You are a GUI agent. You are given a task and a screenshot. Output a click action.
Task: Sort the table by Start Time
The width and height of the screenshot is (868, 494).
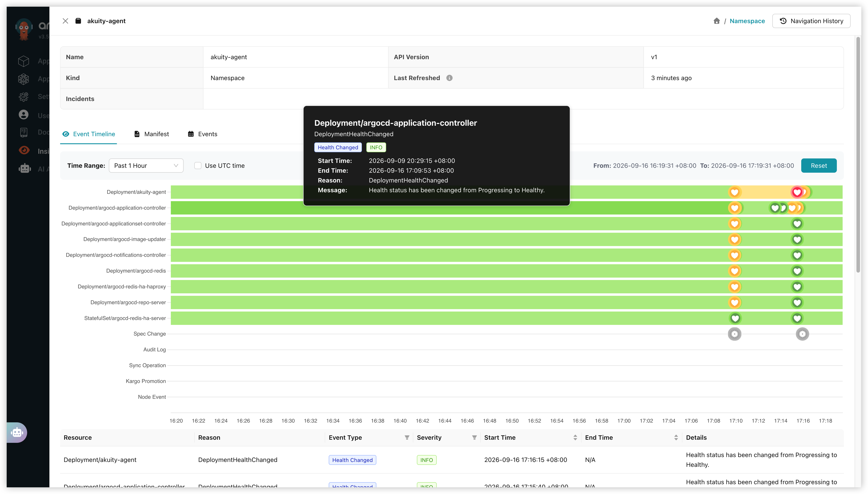point(575,437)
